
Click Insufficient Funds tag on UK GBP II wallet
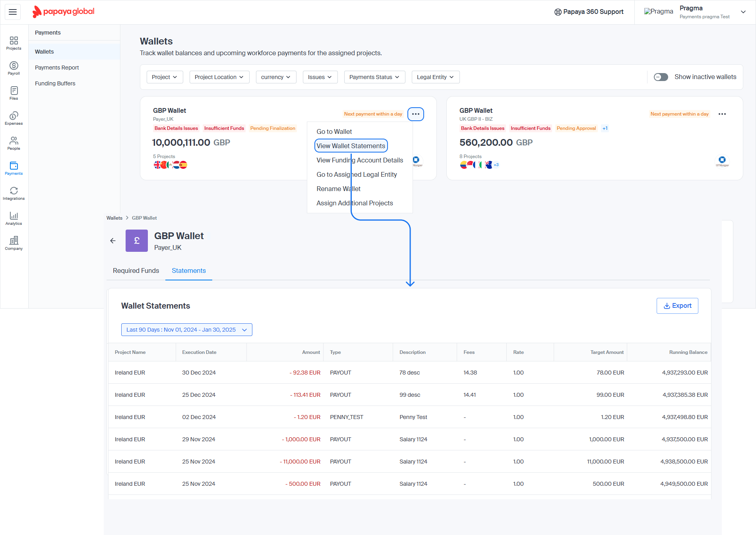coord(531,128)
